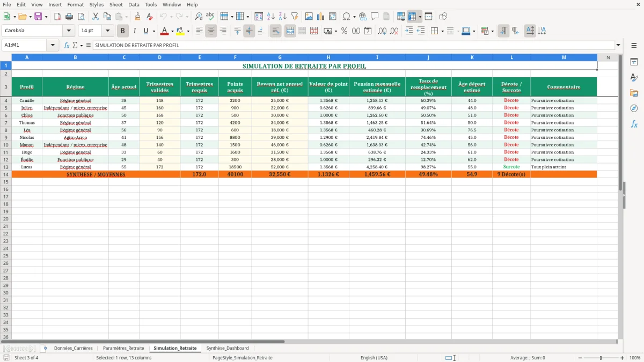The image size is (644, 362).
Task: Switch to Paramètres_Retraite sheet tab
Action: [x=123, y=348]
